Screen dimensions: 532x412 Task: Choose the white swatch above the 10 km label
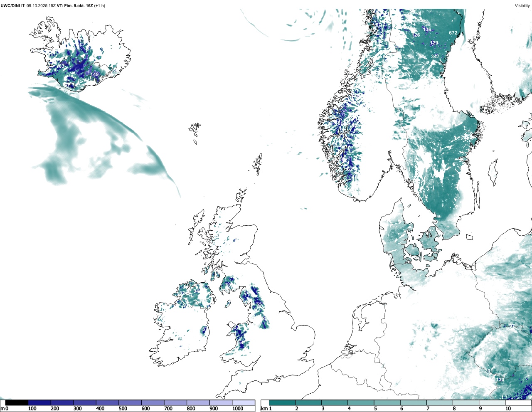pos(518,402)
